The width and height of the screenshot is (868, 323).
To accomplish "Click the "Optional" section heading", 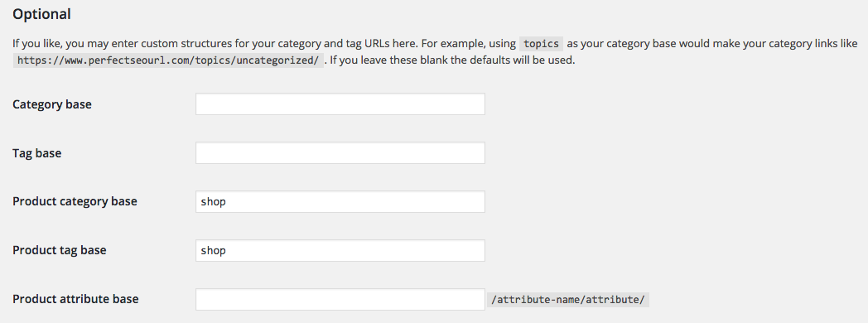I will click(41, 14).
